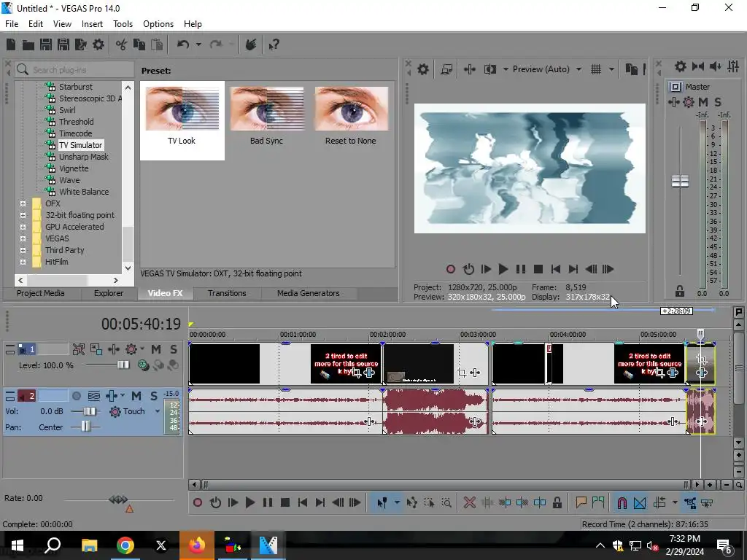Select the Zoom Edit Tool magnifier
This screenshot has height=560, width=747.
click(446, 502)
